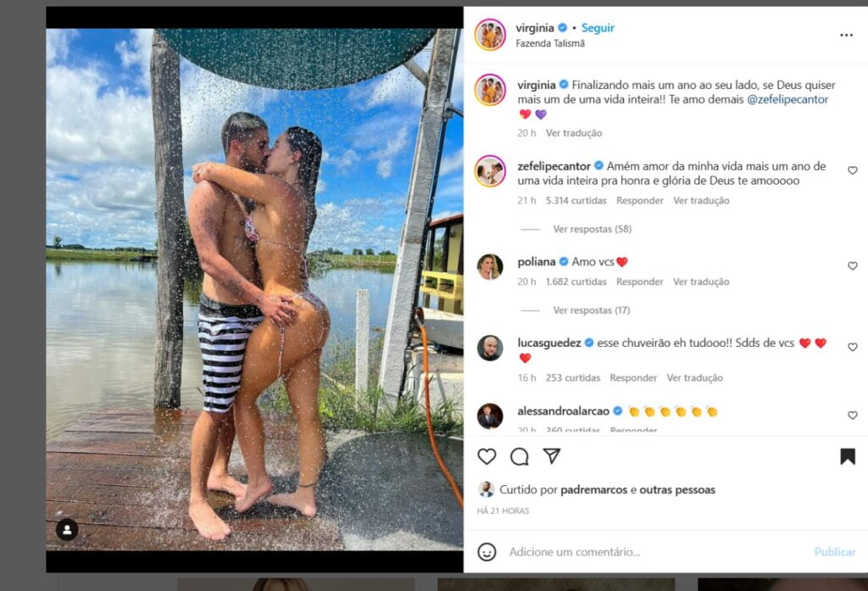Viewport: 868px width, 591px height.
Task: Like the post with the heart icon
Action: pyautogui.click(x=487, y=456)
